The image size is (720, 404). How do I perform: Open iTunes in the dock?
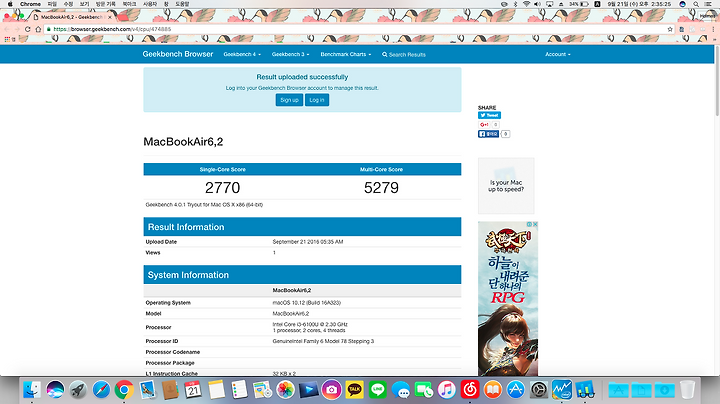pyautogui.click(x=447, y=390)
